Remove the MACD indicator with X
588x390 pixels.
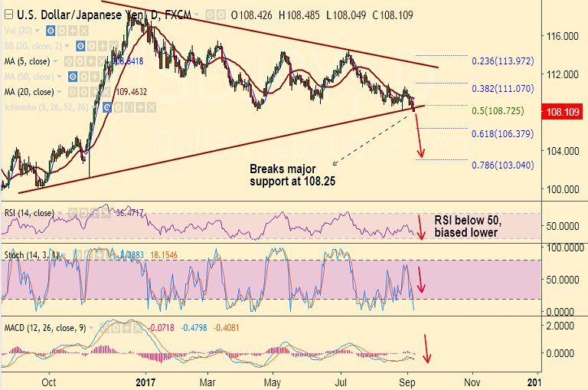[138, 328]
